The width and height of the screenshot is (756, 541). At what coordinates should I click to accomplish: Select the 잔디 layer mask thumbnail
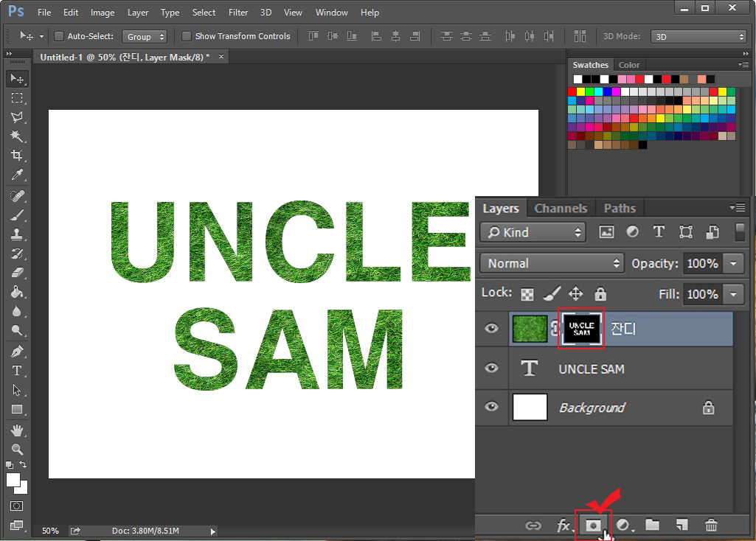pos(581,329)
